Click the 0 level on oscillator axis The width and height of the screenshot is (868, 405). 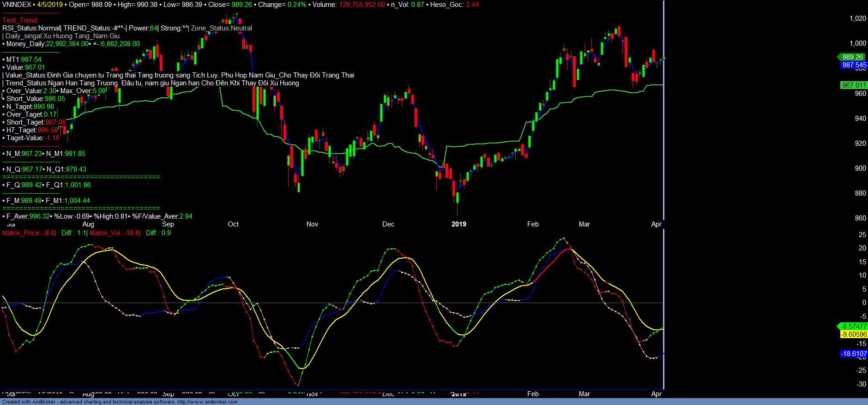864,303
